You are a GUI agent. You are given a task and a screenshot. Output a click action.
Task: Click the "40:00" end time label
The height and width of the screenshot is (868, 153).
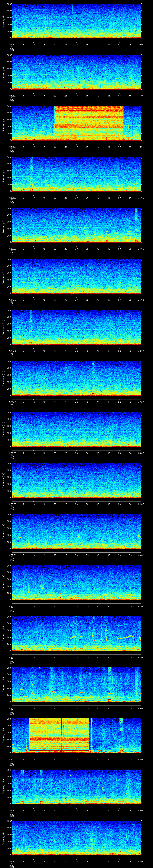click(141, 555)
